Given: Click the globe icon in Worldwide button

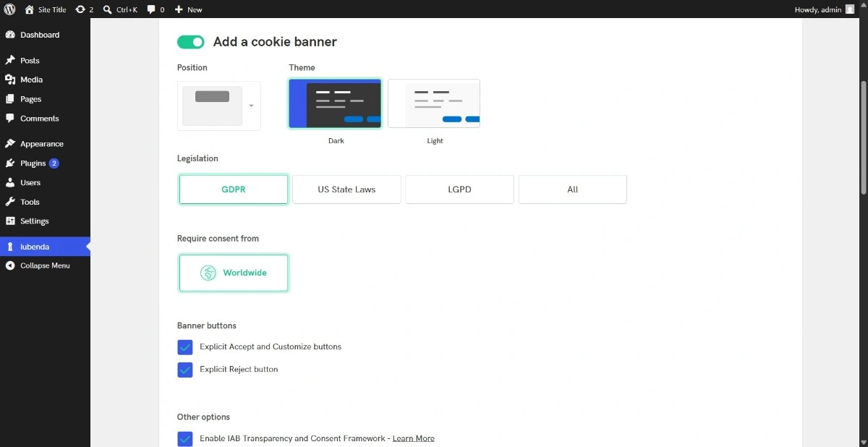Looking at the screenshot, I should tap(208, 273).
